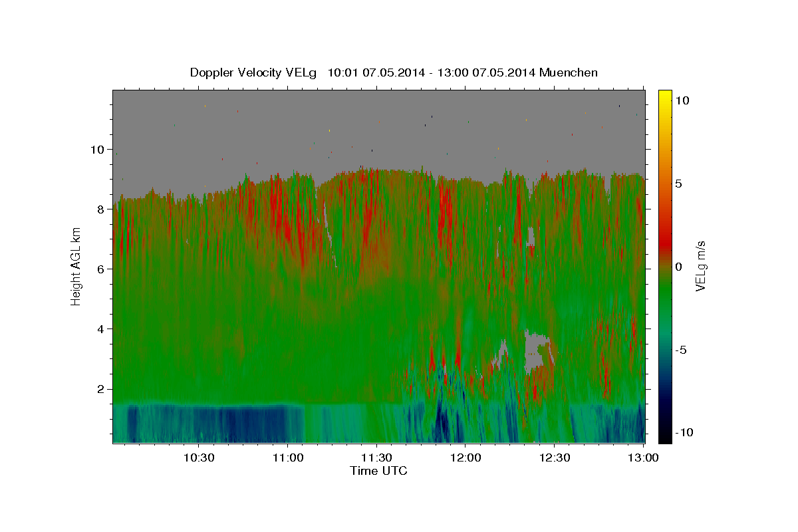This screenshot has width=798, height=532.
Task: Click the gray data gap near 12:20 at 3 km
Action: pos(537,351)
